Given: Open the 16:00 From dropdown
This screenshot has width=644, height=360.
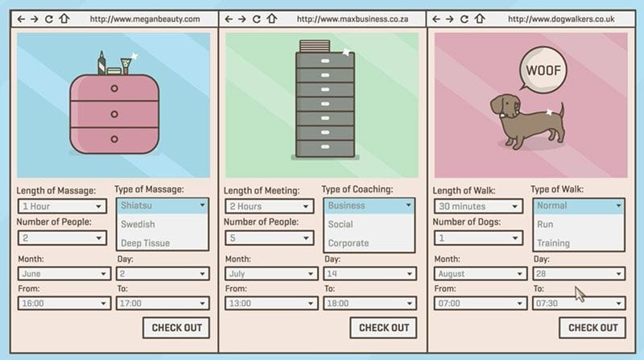Looking at the screenshot, I should (64, 304).
